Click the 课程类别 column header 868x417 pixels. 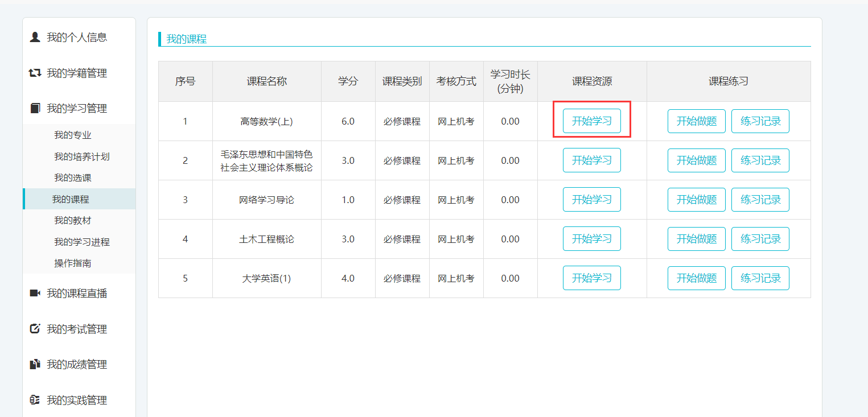coord(402,81)
